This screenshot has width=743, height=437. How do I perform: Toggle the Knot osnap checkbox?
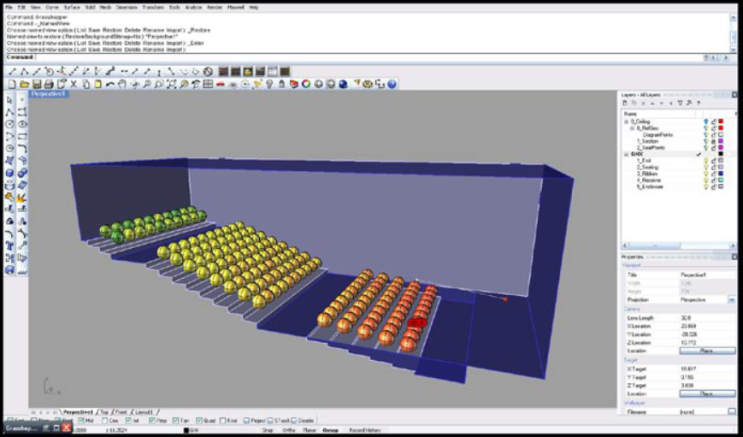[x=223, y=420]
